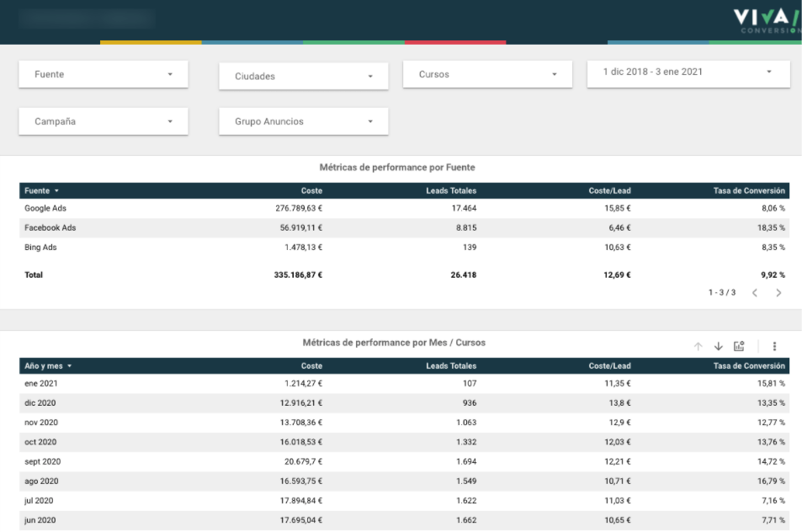The height and width of the screenshot is (532, 802).
Task: Select the Google Ads row
Action: (404, 208)
